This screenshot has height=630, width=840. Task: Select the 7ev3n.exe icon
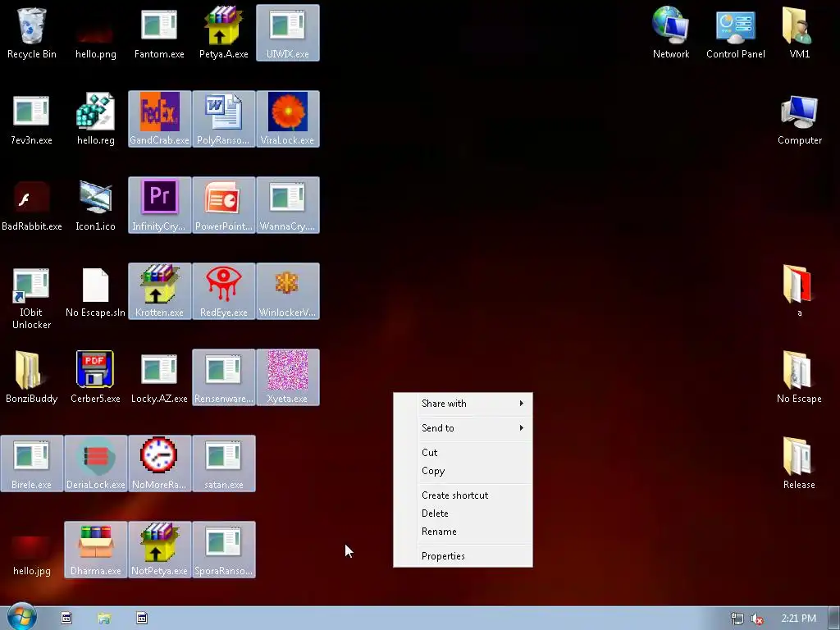pyautogui.click(x=32, y=119)
